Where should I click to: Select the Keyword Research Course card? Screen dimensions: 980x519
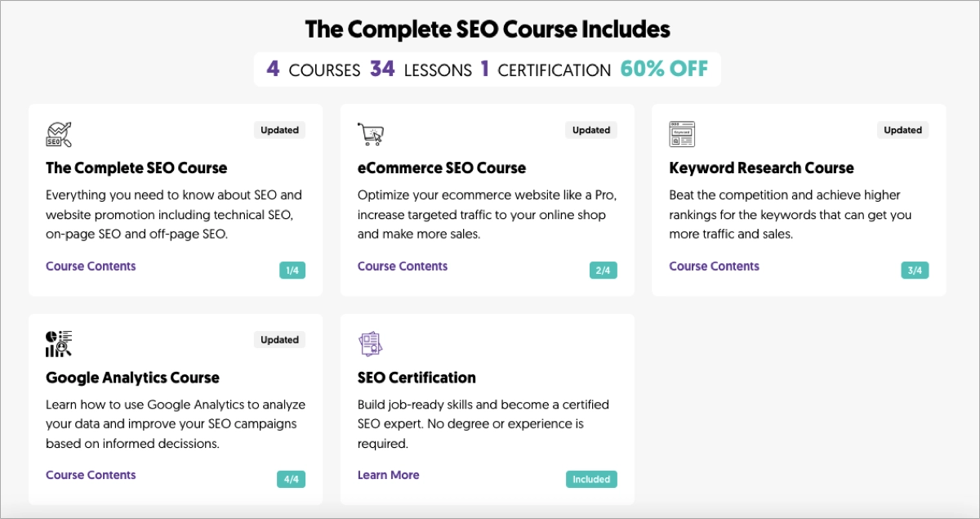click(799, 199)
